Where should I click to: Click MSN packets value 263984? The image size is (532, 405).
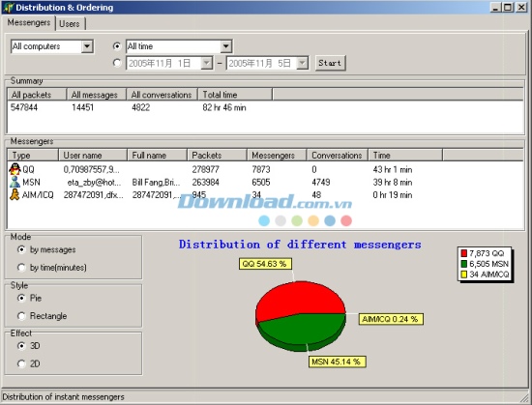point(206,182)
